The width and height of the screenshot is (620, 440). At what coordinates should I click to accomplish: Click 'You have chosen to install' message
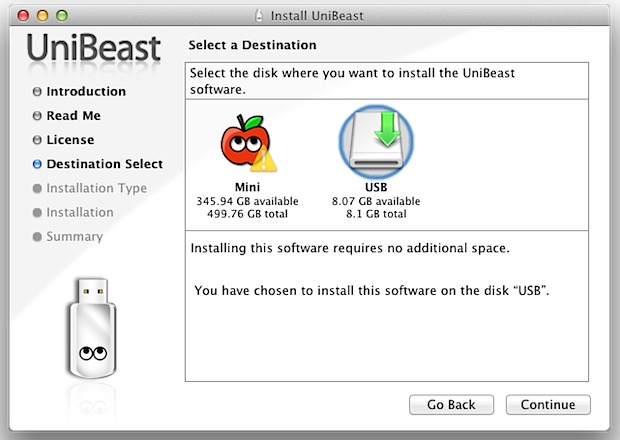[372, 291]
